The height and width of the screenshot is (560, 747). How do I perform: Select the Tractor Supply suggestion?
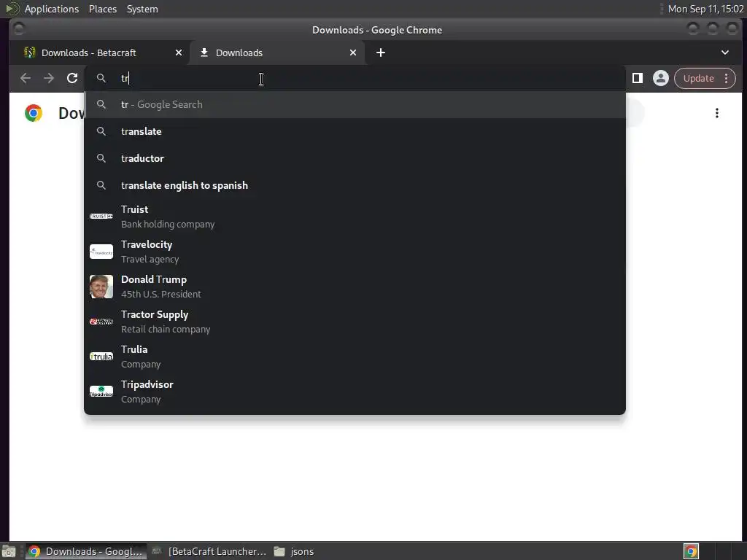point(355,322)
